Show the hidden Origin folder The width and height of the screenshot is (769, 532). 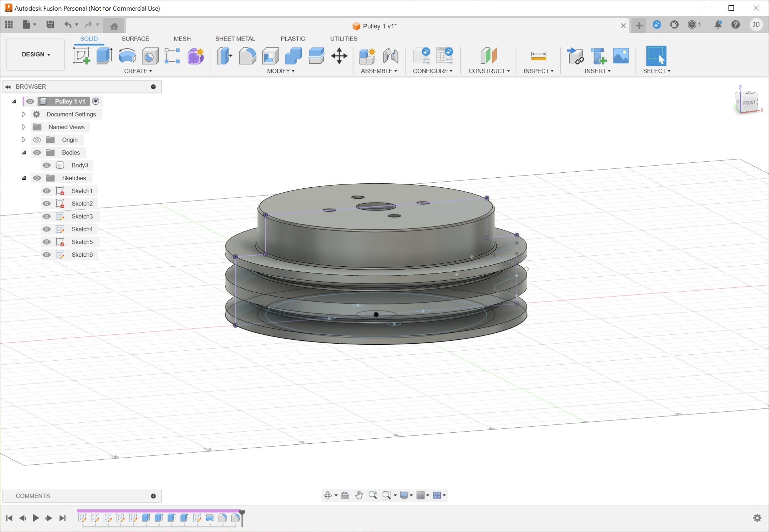coord(37,140)
